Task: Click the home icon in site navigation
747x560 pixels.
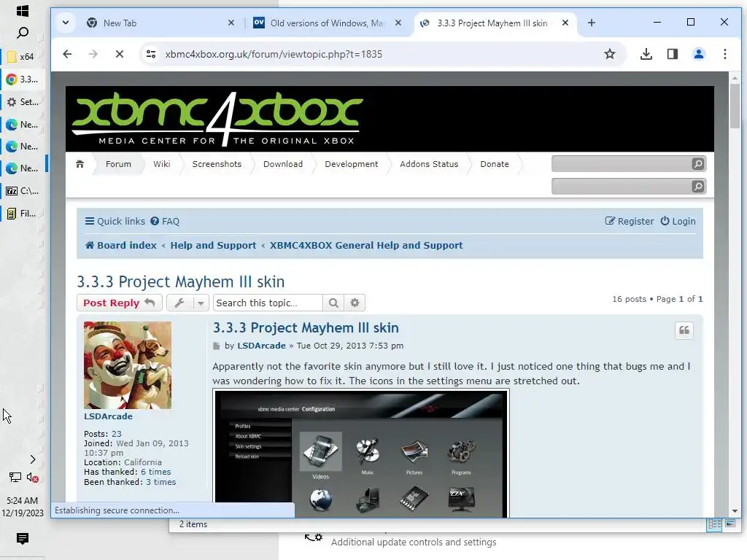Action: [x=80, y=164]
